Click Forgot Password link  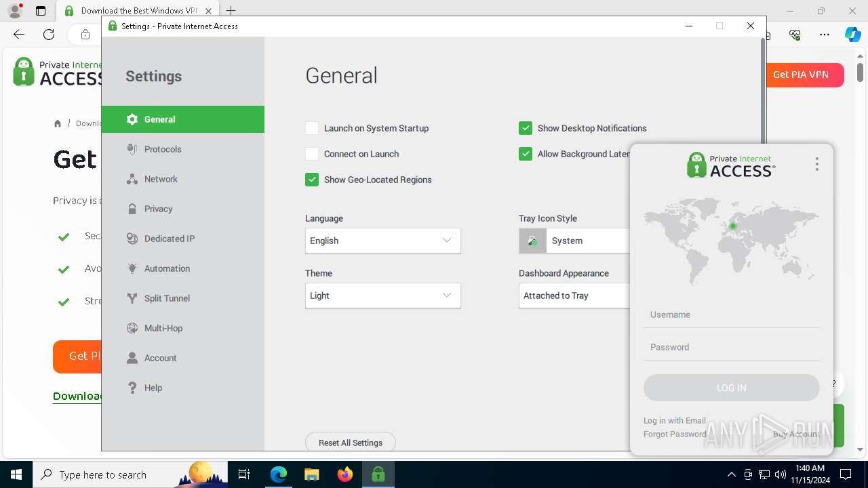pyautogui.click(x=675, y=434)
